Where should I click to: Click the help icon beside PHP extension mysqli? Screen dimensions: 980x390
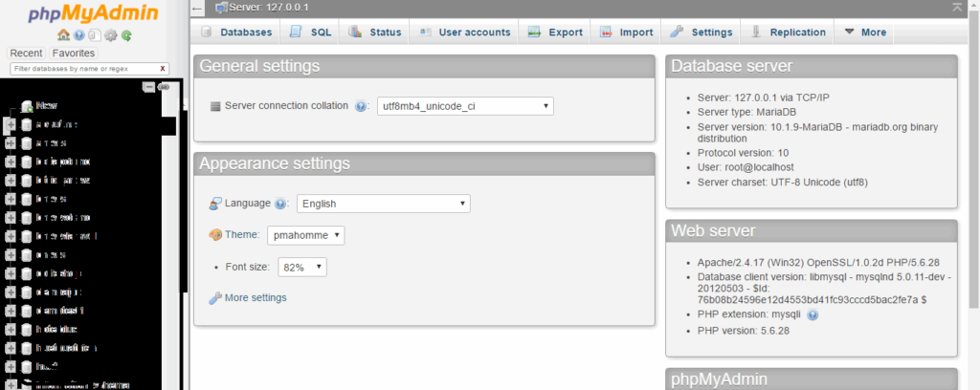813,315
